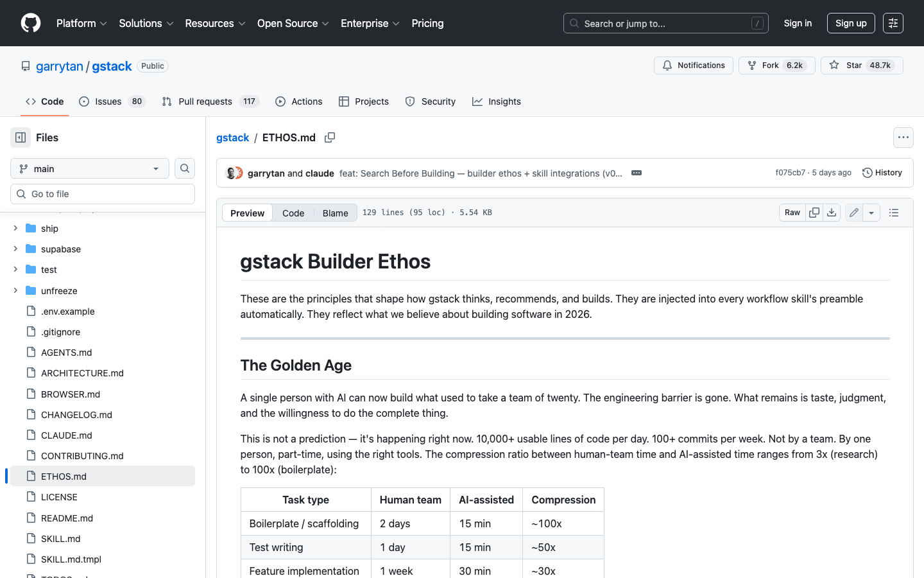
Task: Open the Actions tab
Action: [299, 101]
